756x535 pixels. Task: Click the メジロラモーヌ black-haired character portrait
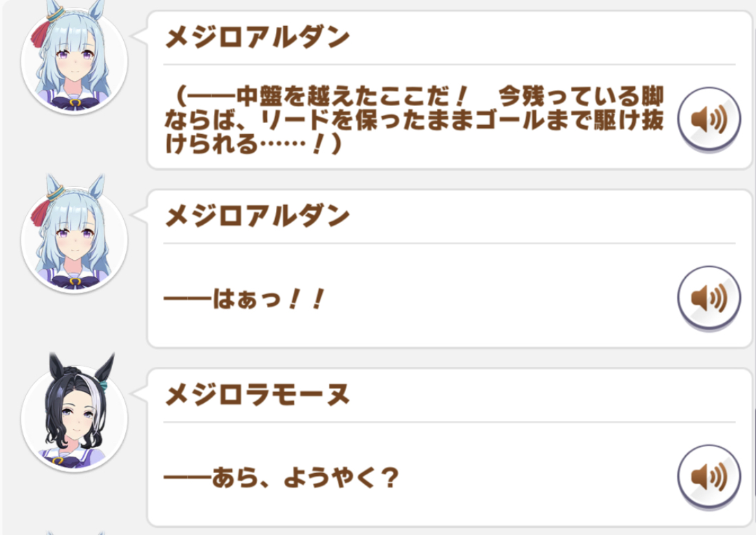point(74,417)
